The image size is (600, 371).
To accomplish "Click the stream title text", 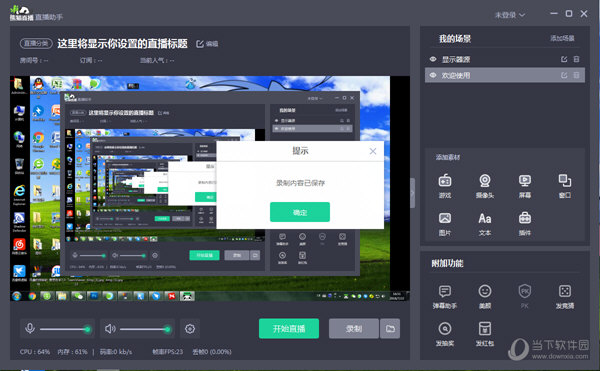I will (122, 44).
